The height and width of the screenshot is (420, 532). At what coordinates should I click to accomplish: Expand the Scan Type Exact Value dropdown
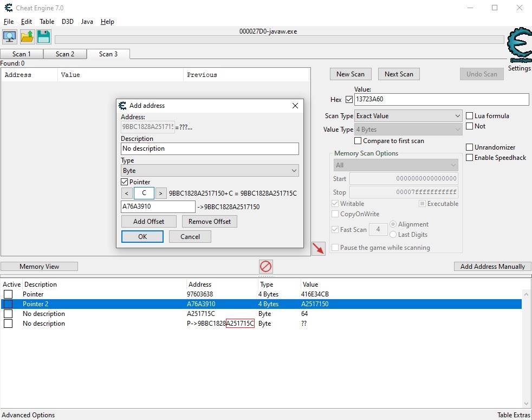pyautogui.click(x=408, y=116)
